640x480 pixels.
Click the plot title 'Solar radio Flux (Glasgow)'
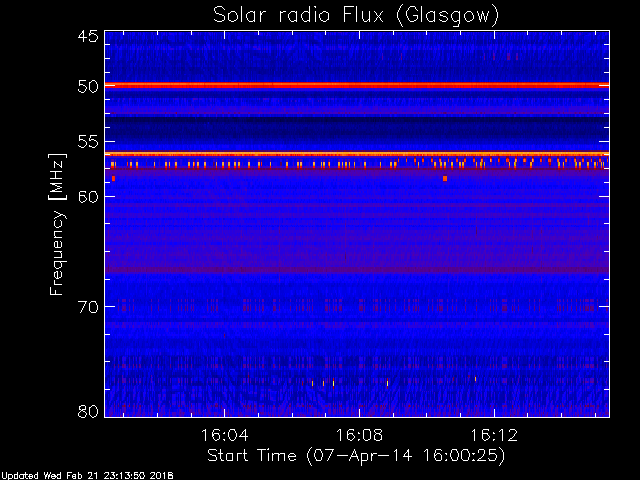coord(356,16)
